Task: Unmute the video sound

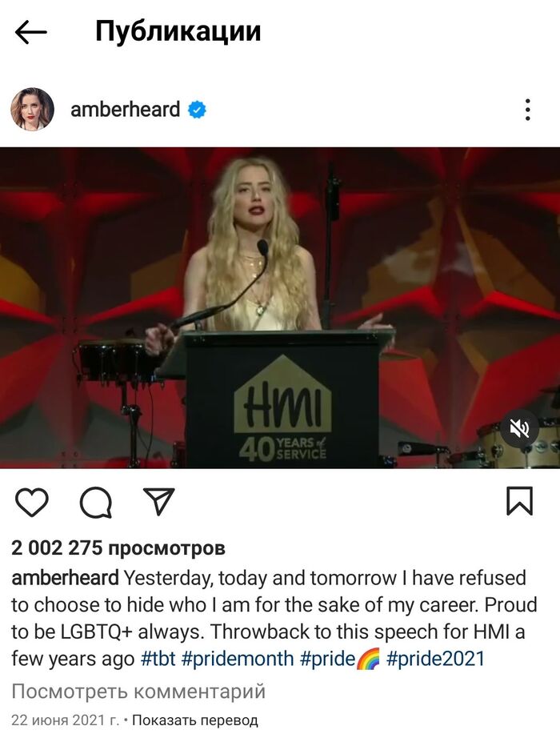Action: (519, 429)
